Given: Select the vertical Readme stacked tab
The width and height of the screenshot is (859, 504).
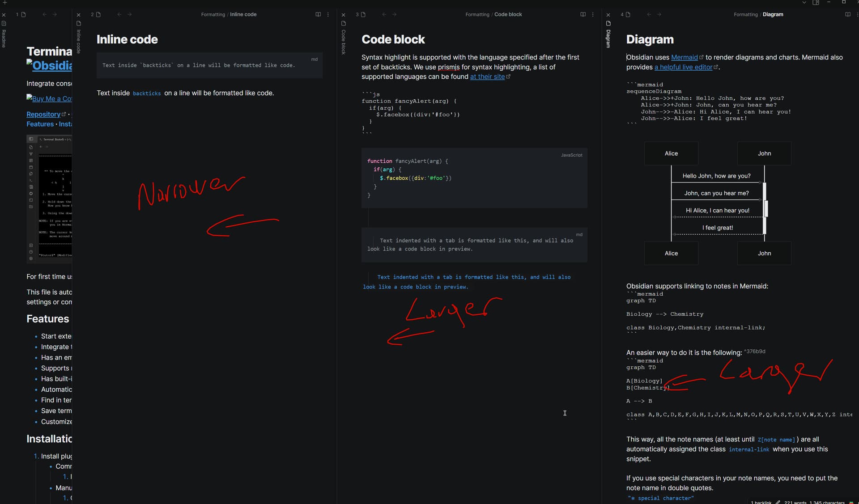Looking at the screenshot, I should [x=4, y=38].
